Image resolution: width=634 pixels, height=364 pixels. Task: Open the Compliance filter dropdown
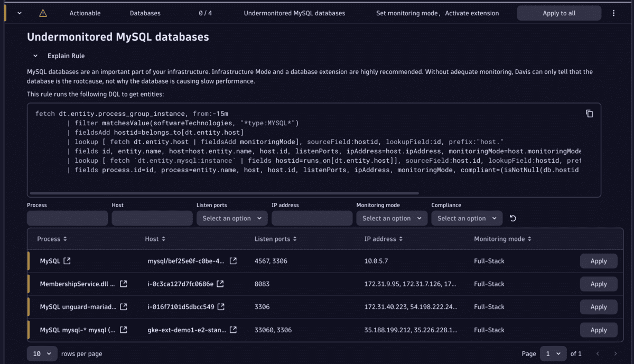coord(467,218)
